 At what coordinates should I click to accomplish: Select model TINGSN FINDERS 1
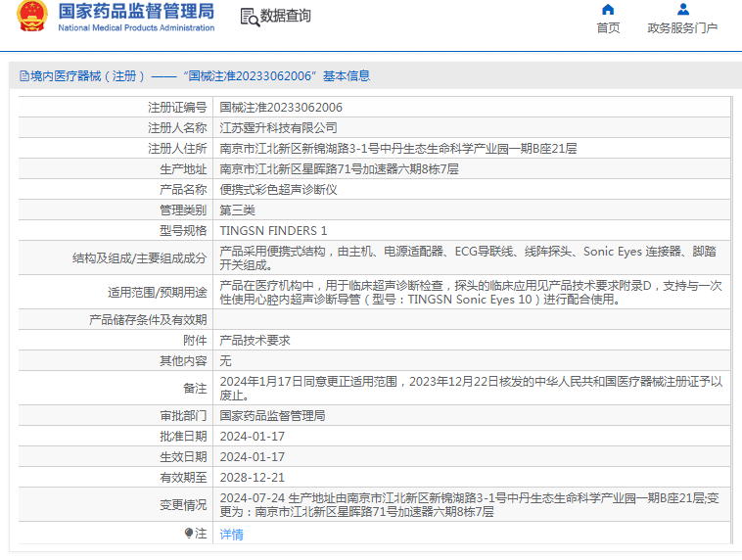tap(273, 230)
